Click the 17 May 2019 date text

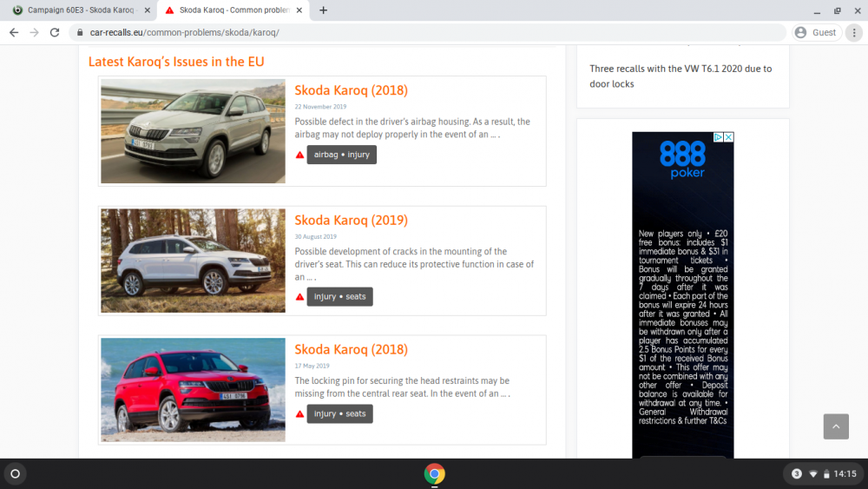(312, 366)
